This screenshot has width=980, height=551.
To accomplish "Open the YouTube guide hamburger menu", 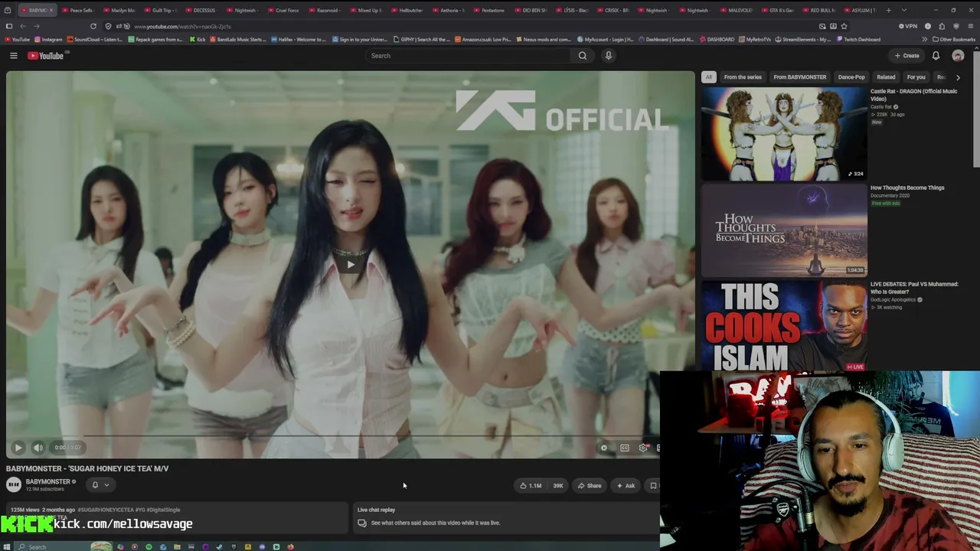I will click(13, 56).
